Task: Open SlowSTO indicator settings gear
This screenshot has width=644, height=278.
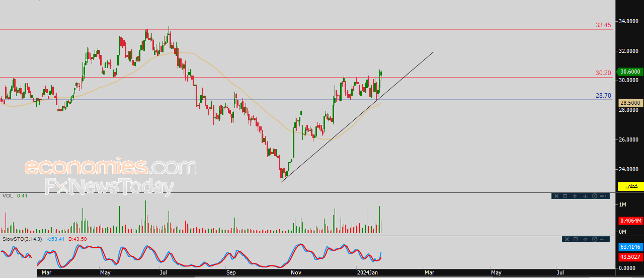Action: pyautogui.click(x=595, y=239)
